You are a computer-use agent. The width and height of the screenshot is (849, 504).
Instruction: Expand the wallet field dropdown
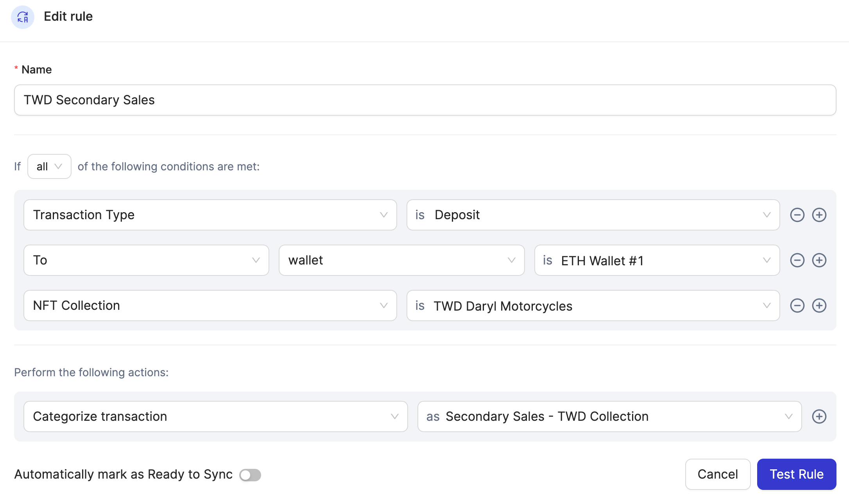(x=401, y=260)
